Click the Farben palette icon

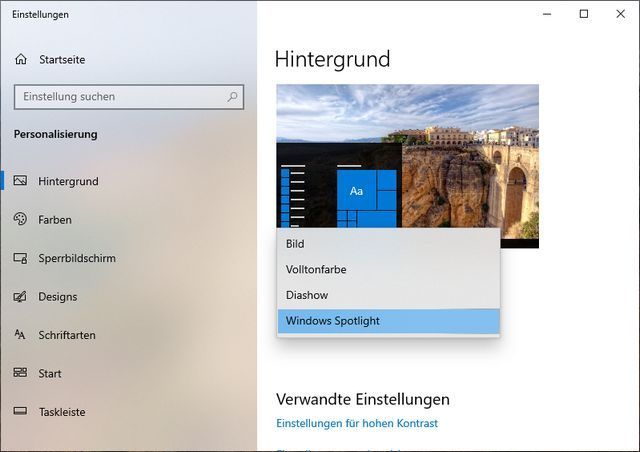pyautogui.click(x=20, y=219)
